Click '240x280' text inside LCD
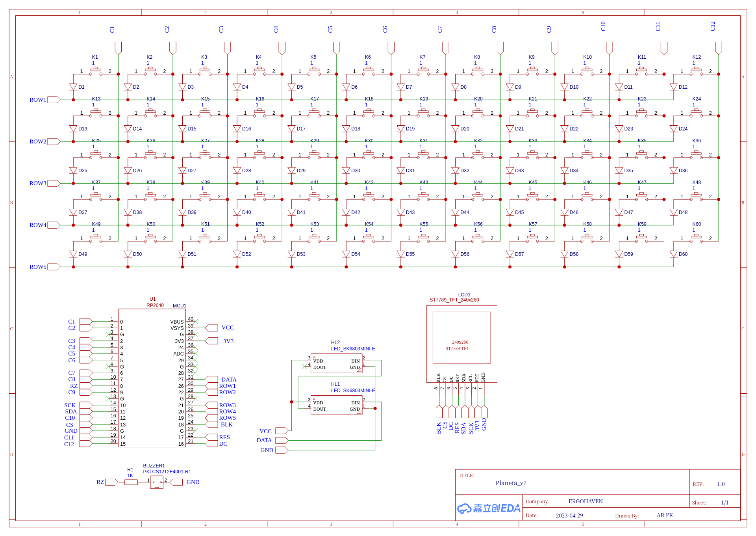 460,342
